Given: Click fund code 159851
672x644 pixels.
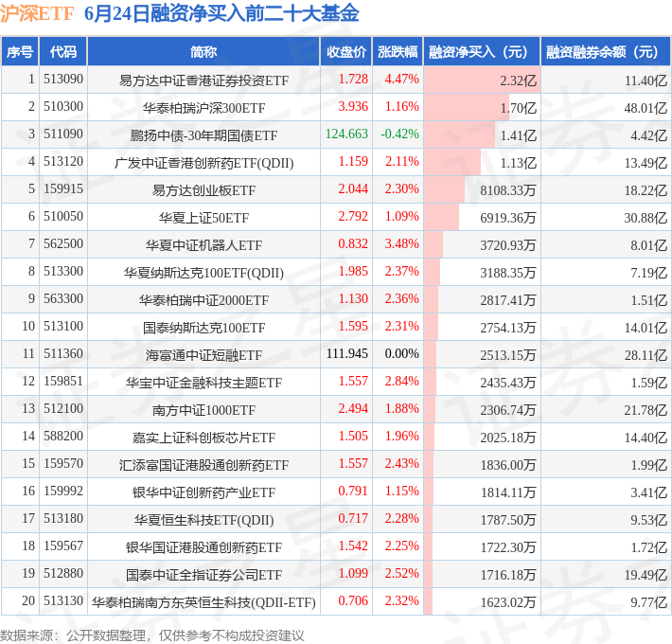Looking at the screenshot, I should coord(63,381).
